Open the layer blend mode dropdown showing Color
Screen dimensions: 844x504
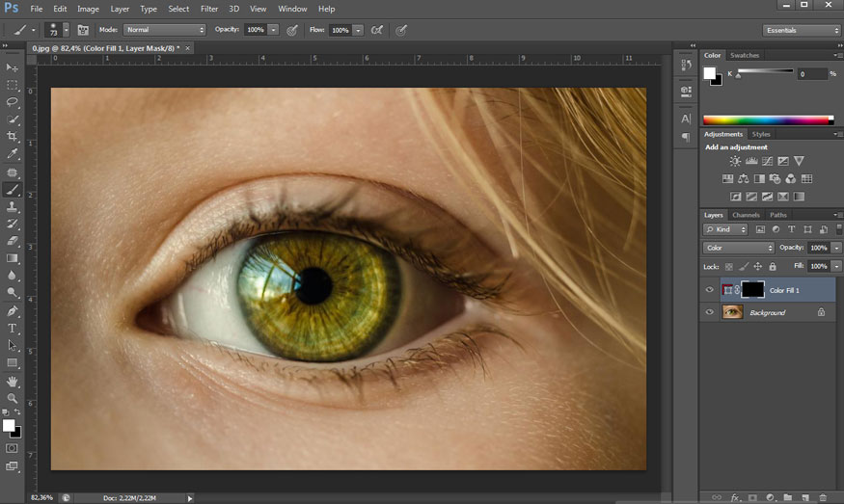[x=739, y=248]
